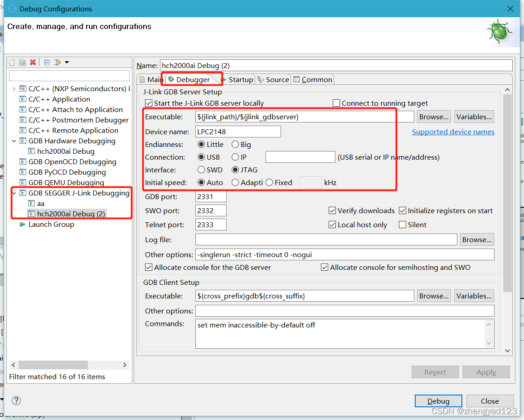This screenshot has width=524, height=420.
Task: Open the filter toolbar dropdown arrow
Action: point(67,62)
